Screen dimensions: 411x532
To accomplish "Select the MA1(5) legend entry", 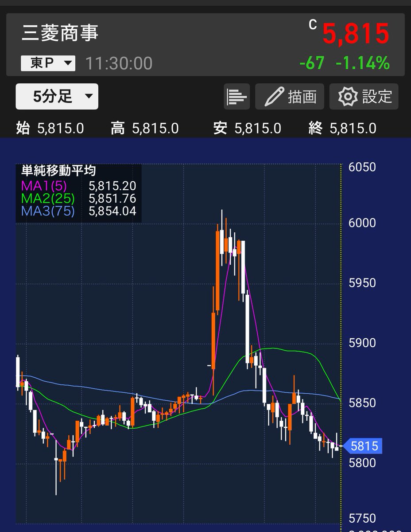I will point(45,186).
